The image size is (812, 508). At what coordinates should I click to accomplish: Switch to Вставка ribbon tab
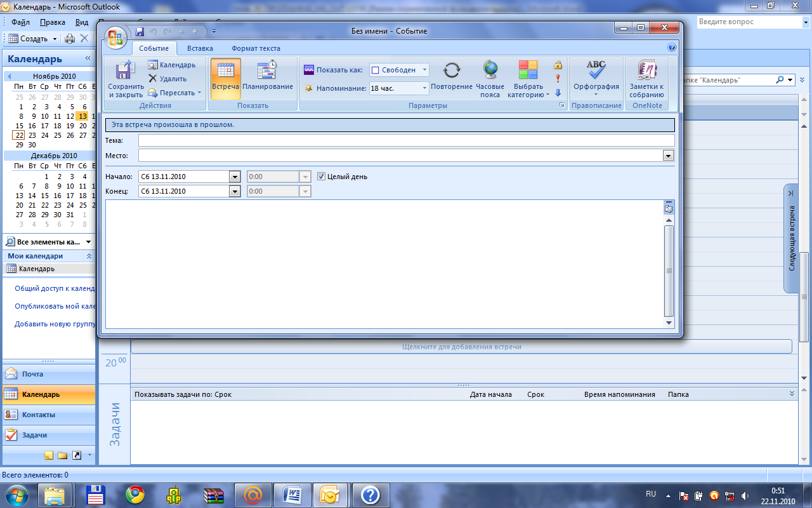click(x=200, y=48)
